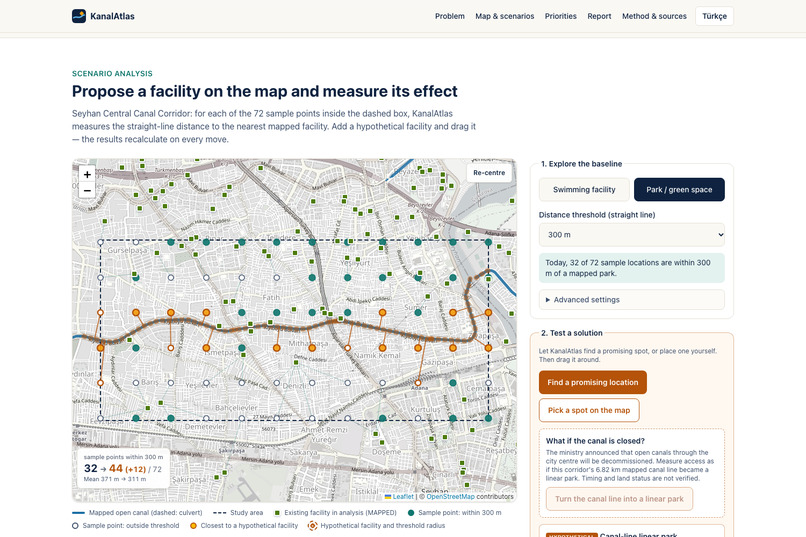Open the Report nav item
The height and width of the screenshot is (537, 806).
pyautogui.click(x=599, y=16)
